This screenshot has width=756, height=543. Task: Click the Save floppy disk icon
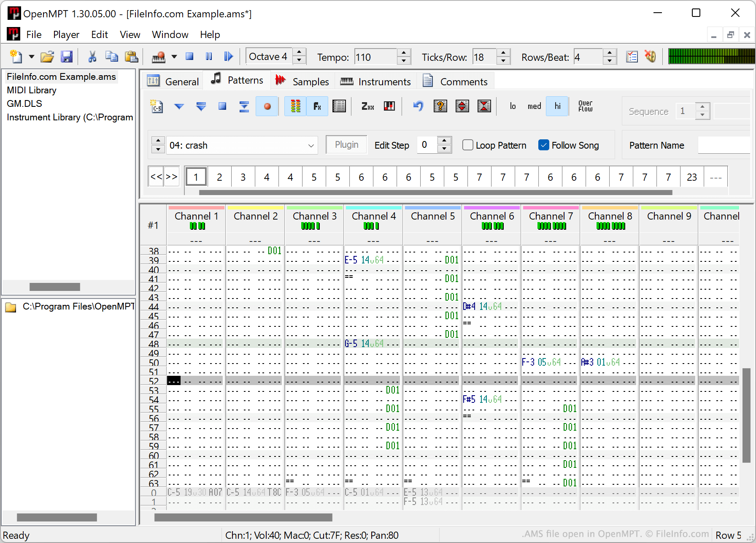(67, 57)
